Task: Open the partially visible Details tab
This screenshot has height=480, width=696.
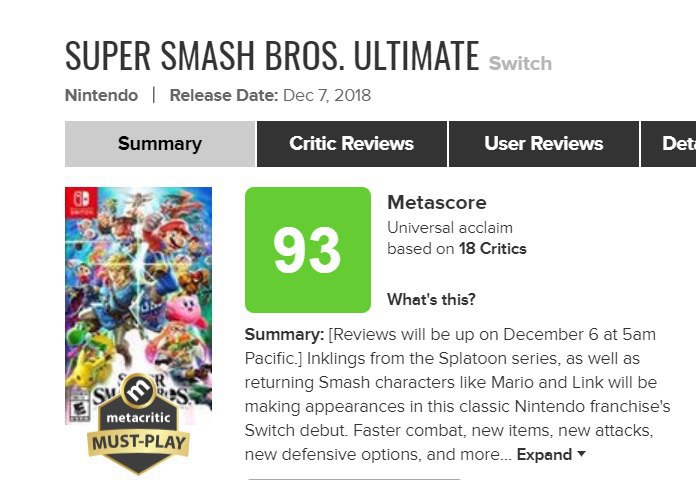Action: [x=677, y=144]
